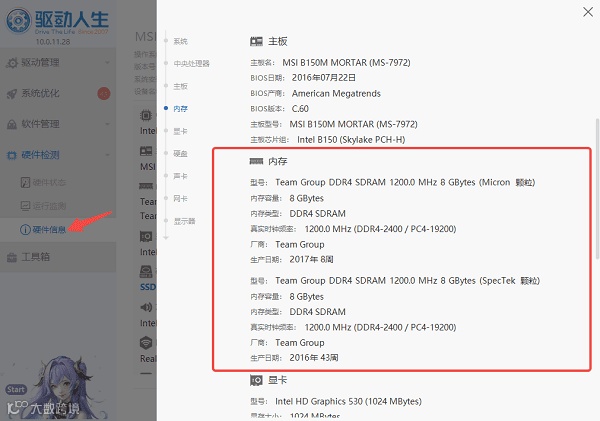Click the 工具箱 toolbox icon
Viewport: 600px width, 421px height.
[12, 258]
